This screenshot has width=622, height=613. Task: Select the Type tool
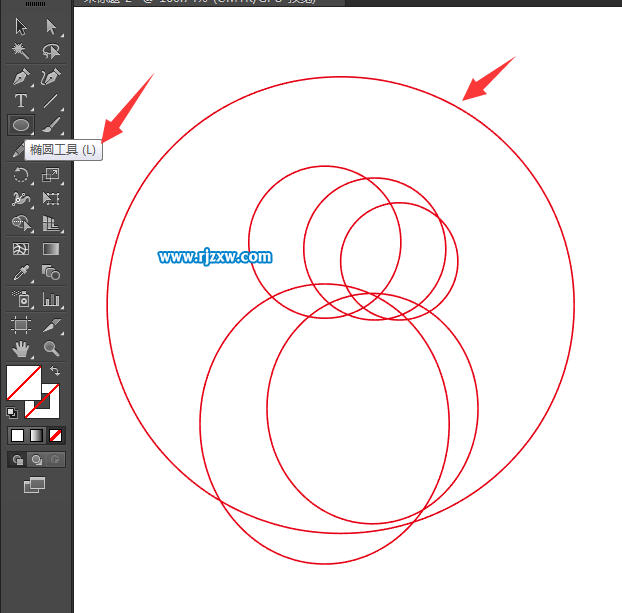click(x=21, y=101)
